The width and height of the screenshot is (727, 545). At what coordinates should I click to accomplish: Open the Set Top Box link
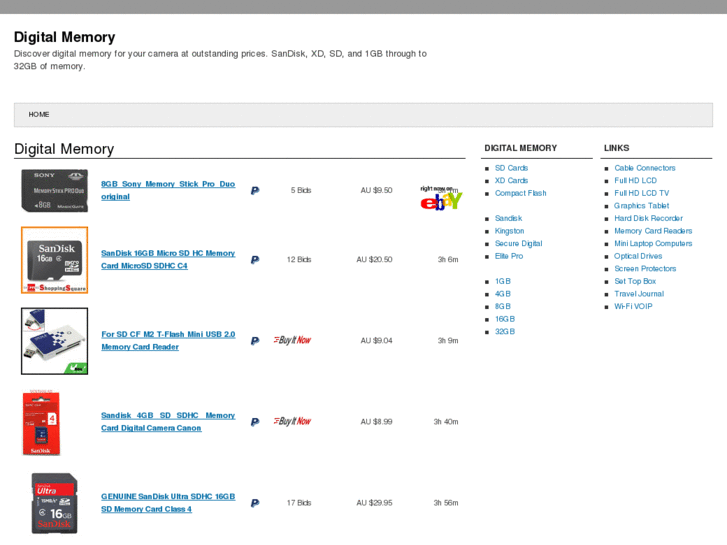(x=635, y=281)
